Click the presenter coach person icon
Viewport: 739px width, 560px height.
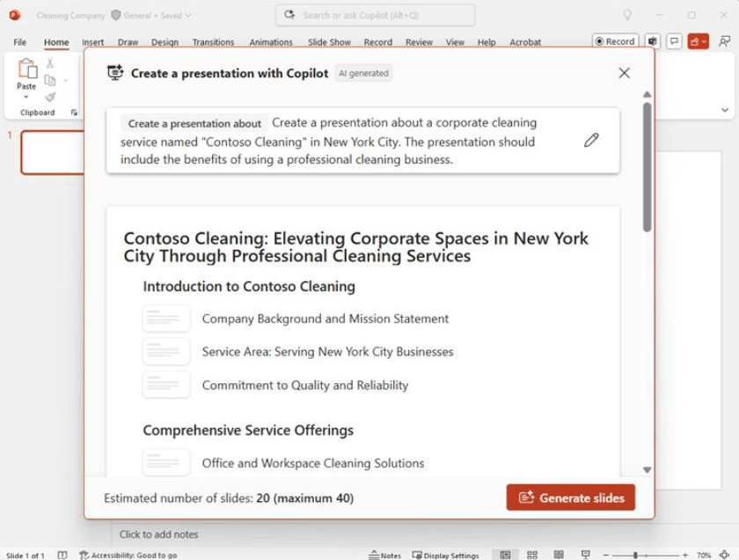point(724,41)
